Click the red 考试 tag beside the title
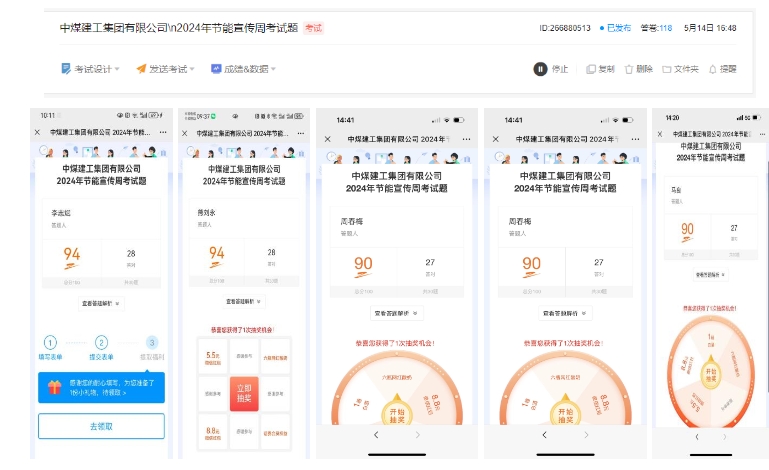 [313, 28]
